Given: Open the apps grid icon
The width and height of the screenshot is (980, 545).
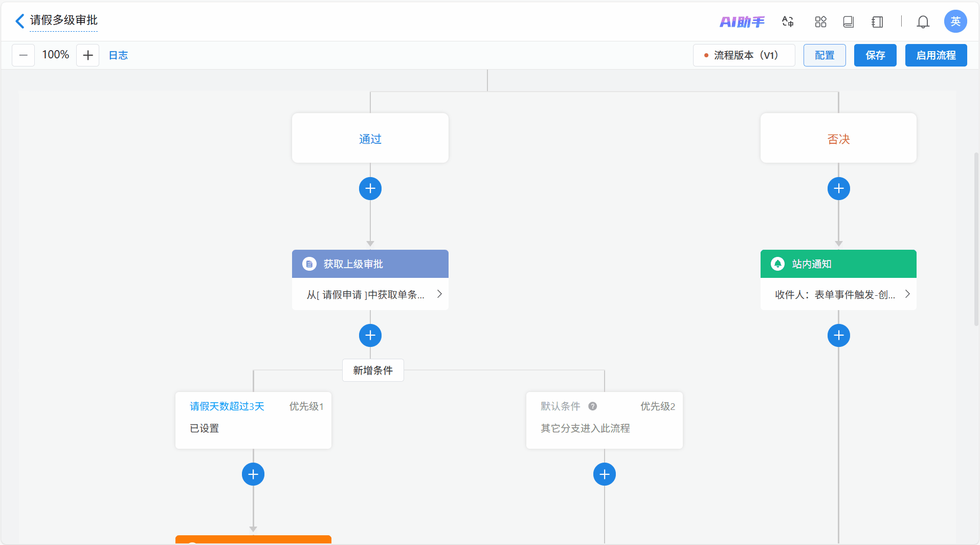Looking at the screenshot, I should 820,21.
